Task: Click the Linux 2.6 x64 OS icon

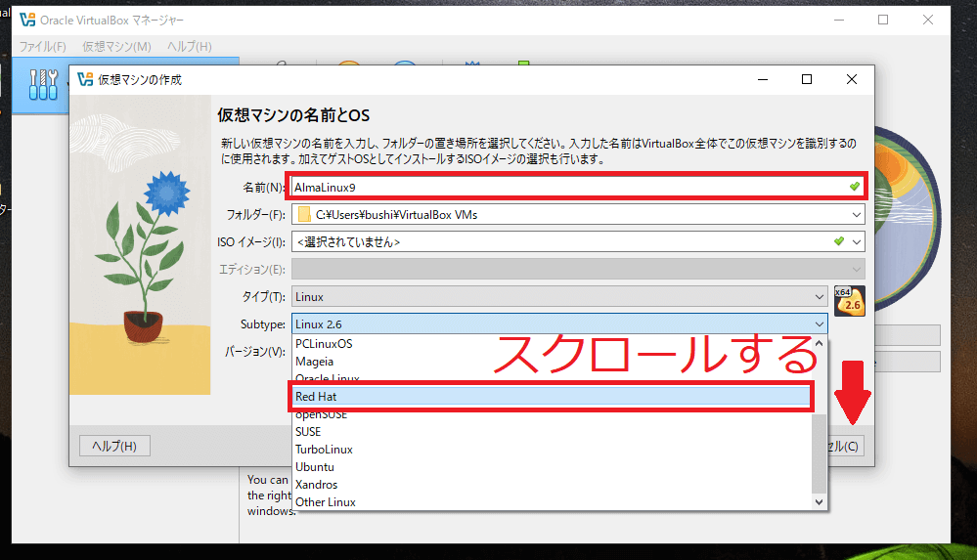Action: [x=850, y=301]
